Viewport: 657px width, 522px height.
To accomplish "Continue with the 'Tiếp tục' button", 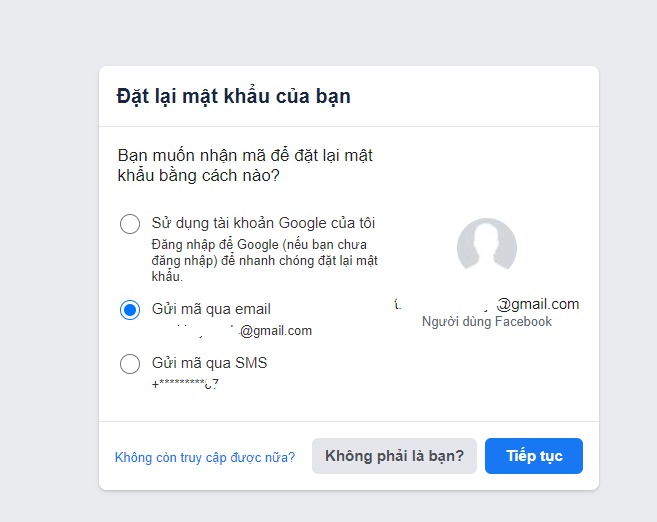I will [534, 456].
